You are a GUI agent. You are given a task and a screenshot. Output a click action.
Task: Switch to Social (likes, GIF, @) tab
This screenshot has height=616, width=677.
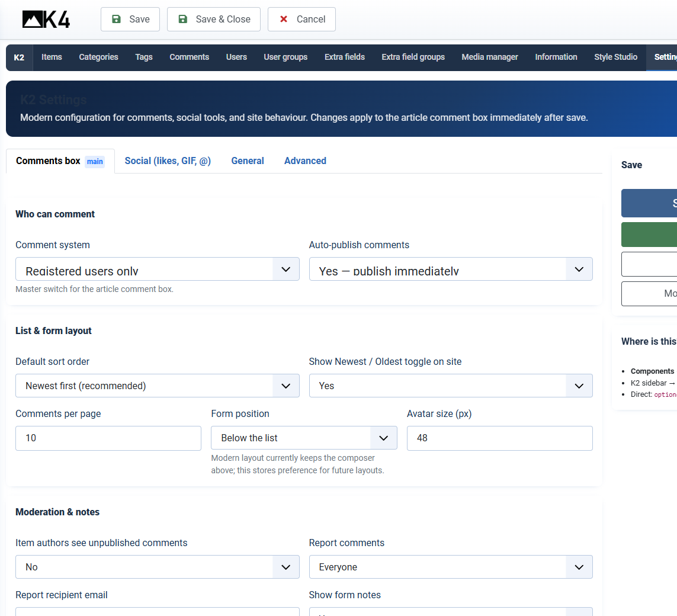pos(168,161)
